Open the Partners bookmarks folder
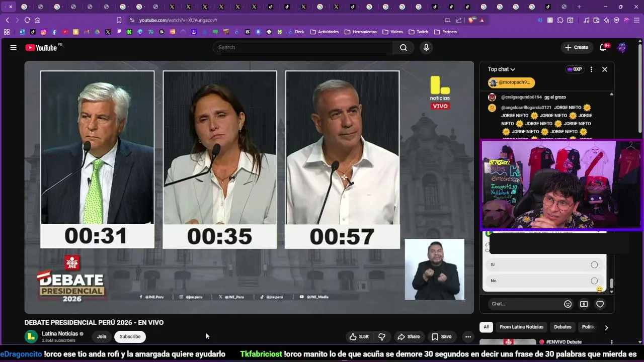The height and width of the screenshot is (362, 644). coord(446,32)
